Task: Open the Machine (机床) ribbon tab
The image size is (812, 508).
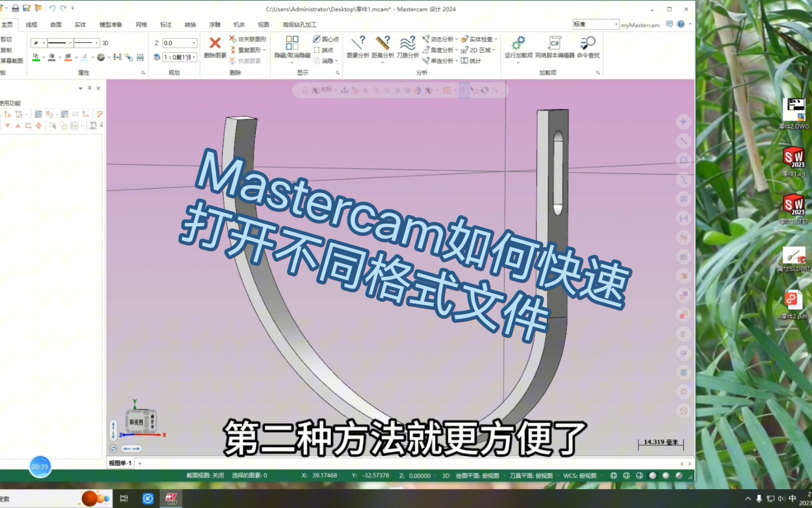Action: pos(239,24)
